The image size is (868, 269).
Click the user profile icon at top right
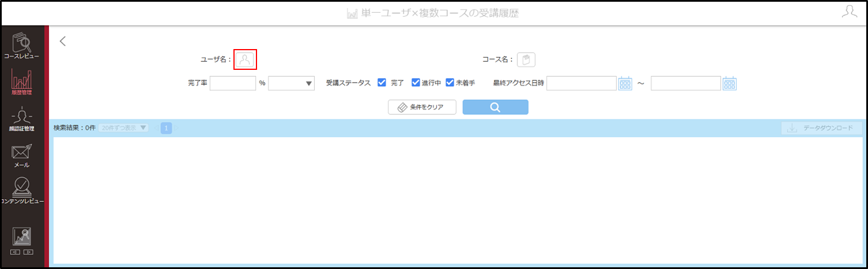tap(849, 12)
